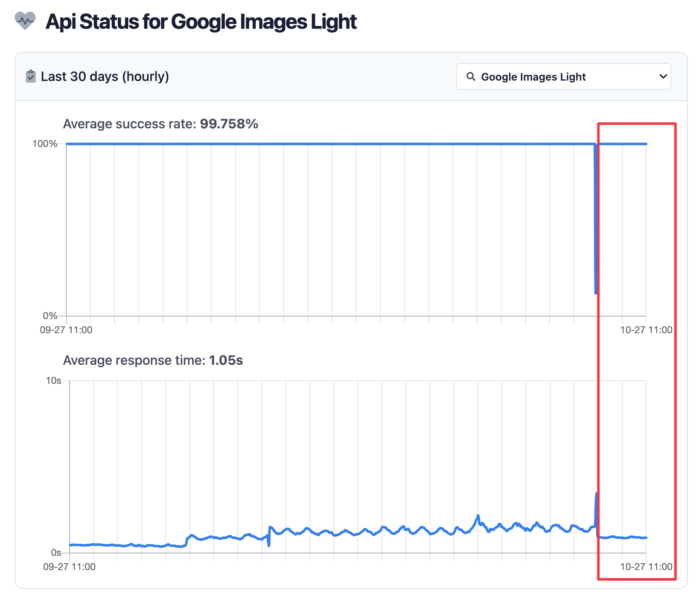Click the success chart 09-27 11:00 label
Image resolution: width=700 pixels, height=600 pixels.
point(66,330)
